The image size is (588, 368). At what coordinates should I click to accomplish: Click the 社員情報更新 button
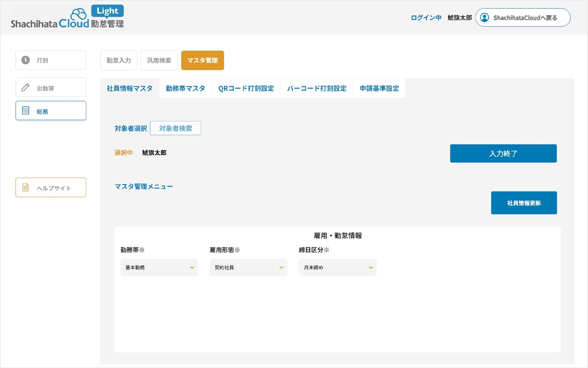[x=524, y=203]
